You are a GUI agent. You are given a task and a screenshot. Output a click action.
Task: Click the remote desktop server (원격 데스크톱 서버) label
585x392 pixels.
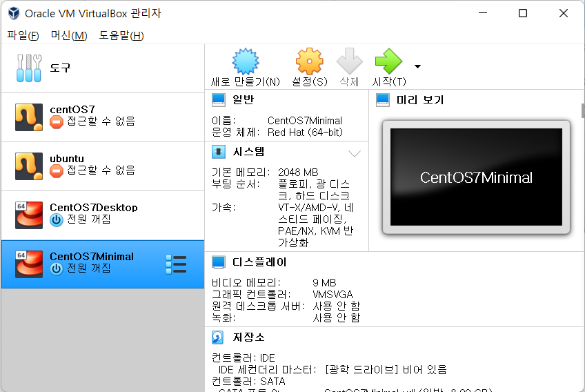[258, 306]
